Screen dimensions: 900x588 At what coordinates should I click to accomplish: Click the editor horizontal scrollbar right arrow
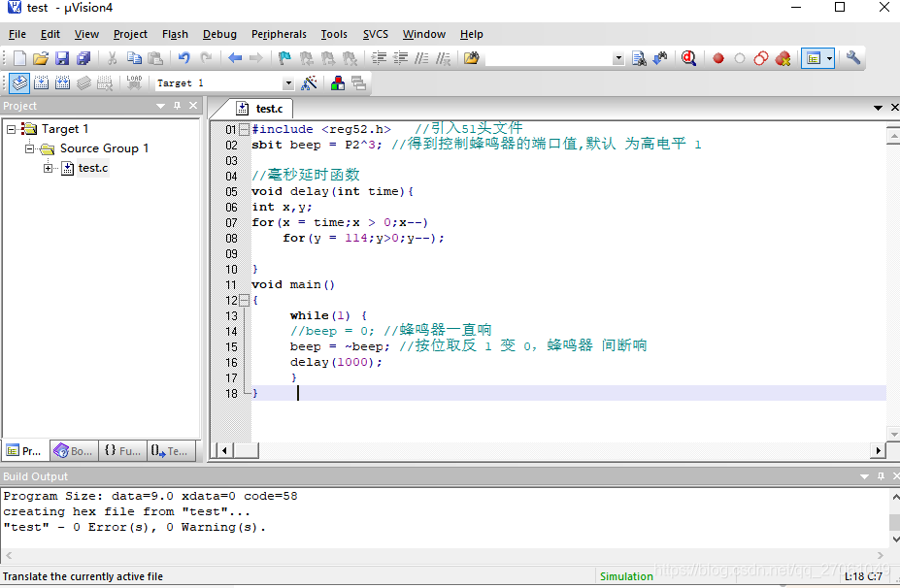[x=879, y=450]
